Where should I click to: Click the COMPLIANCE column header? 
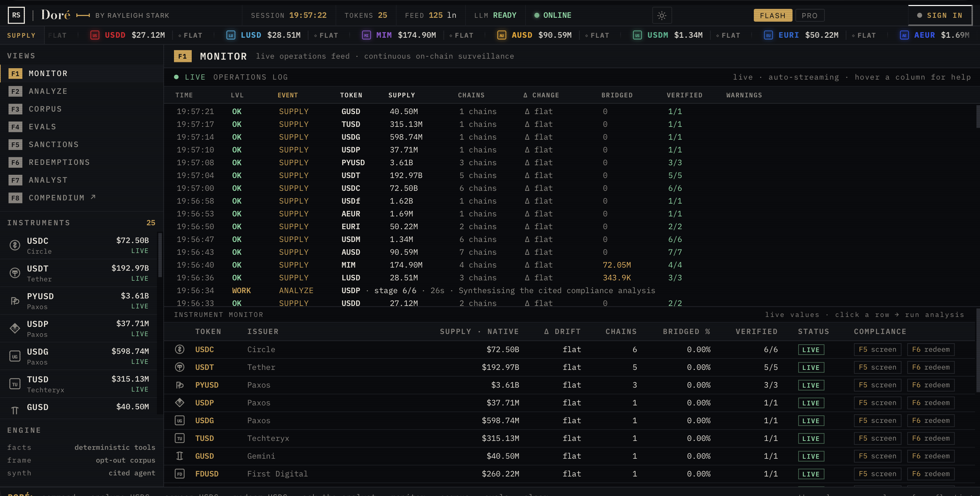pyautogui.click(x=880, y=331)
